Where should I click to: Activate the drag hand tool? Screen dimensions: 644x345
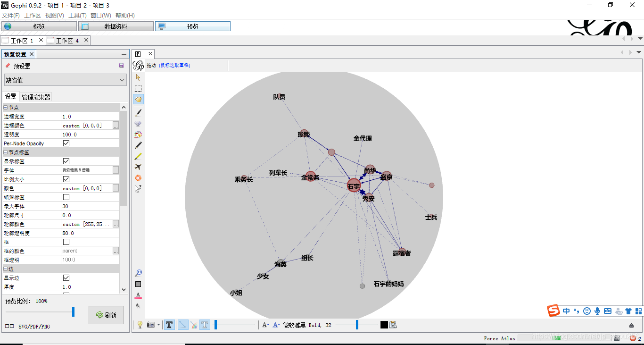138,99
